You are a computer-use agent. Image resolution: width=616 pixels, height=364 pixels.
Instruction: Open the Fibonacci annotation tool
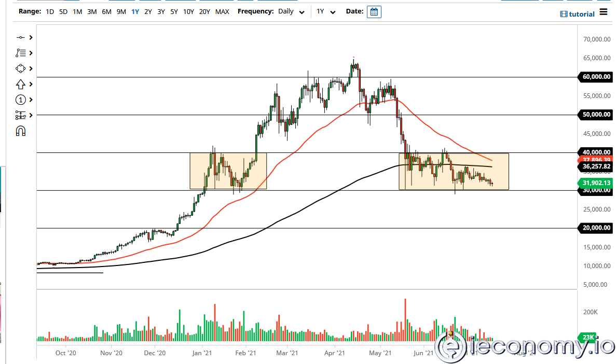click(21, 52)
